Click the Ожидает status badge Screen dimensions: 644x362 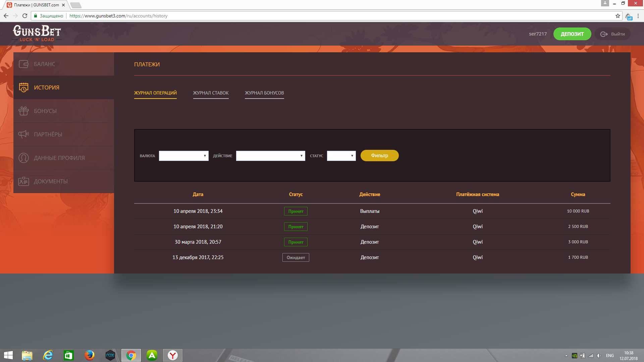coord(296,257)
